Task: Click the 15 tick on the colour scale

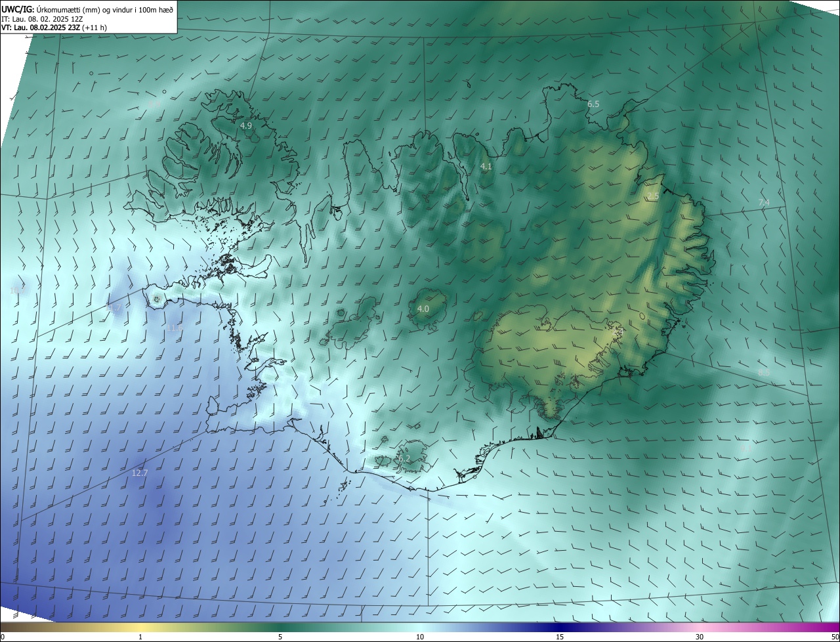Action: 560,637
